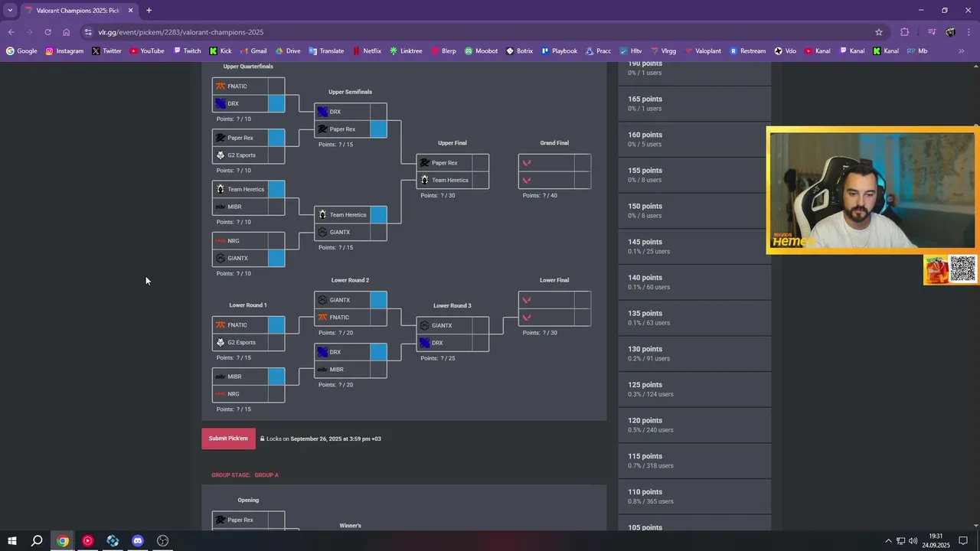980x551 pixels.
Task: Open the Netflix bookmark
Action: [367, 51]
